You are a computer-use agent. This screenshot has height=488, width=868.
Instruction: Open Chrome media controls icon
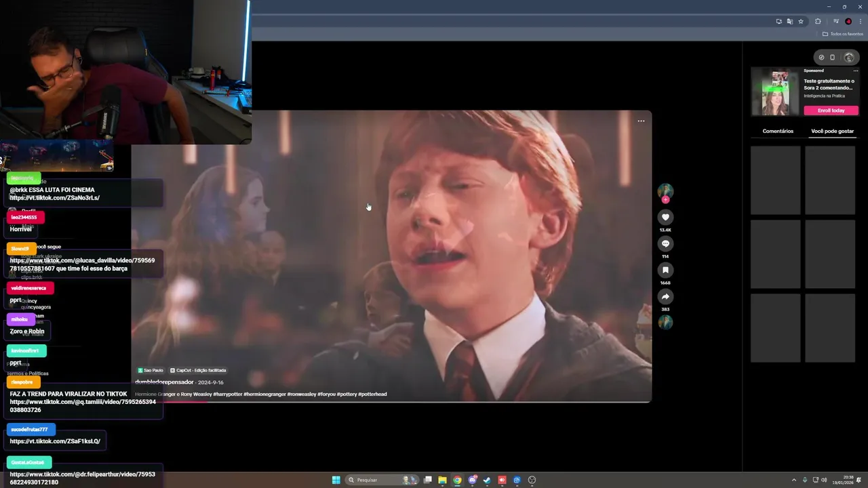[x=835, y=22]
